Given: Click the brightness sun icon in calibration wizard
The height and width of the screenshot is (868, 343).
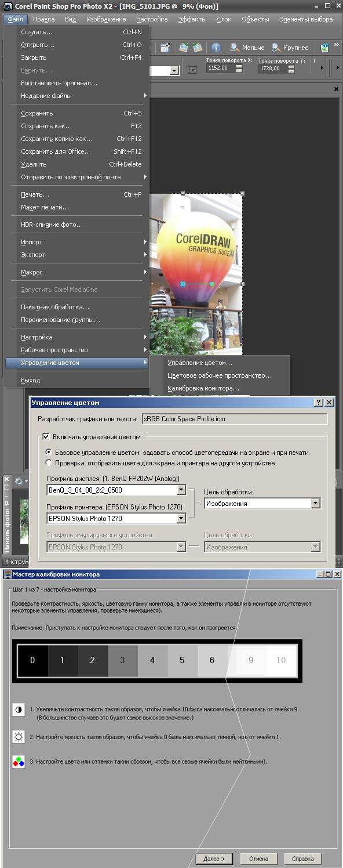Looking at the screenshot, I should coord(19,737).
